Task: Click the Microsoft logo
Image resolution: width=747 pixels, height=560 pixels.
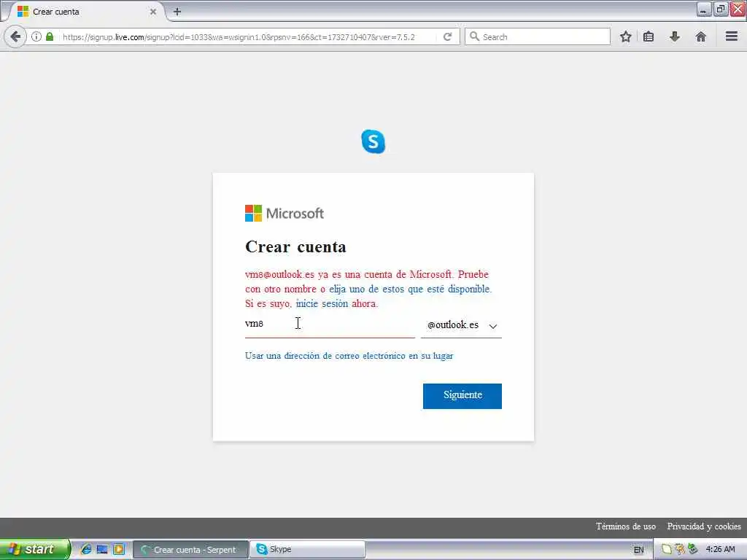Action: click(x=285, y=214)
